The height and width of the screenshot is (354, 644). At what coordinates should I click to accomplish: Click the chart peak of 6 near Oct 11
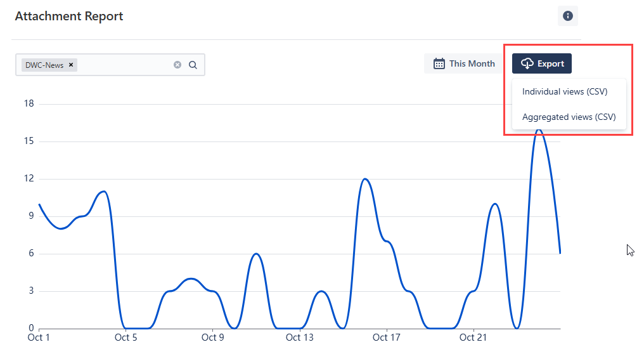click(256, 254)
